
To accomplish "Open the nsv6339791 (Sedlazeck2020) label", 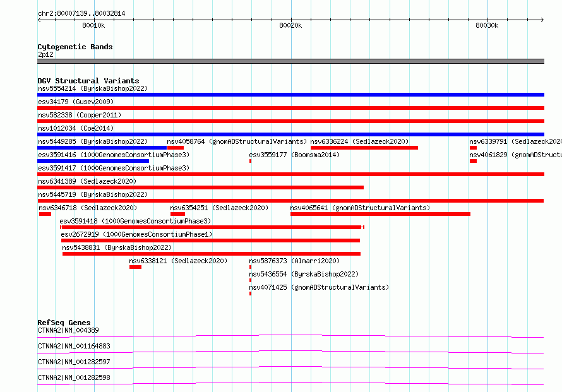I will tap(515, 141).
